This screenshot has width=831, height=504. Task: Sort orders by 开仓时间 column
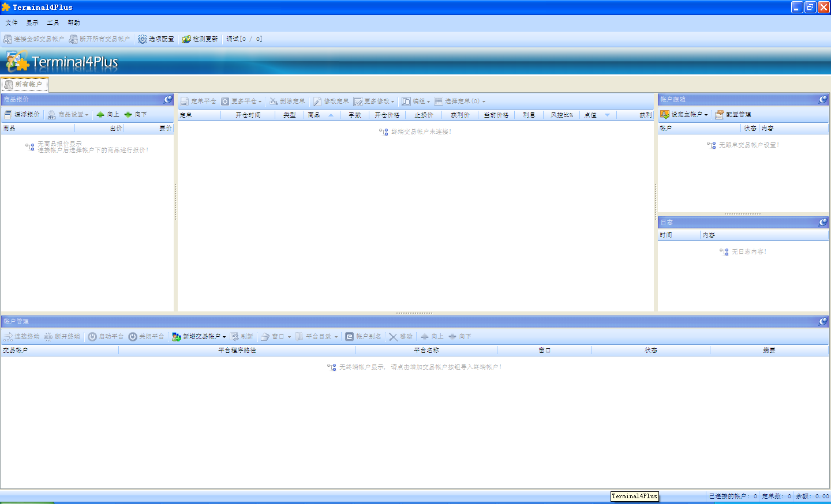[x=248, y=115]
